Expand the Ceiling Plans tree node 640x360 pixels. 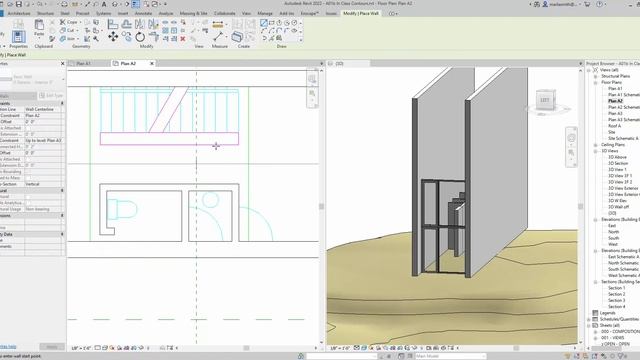pyautogui.click(x=596, y=145)
